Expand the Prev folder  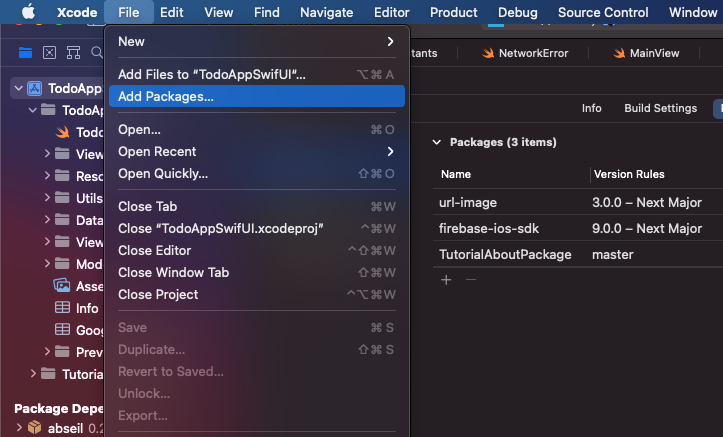(x=47, y=351)
